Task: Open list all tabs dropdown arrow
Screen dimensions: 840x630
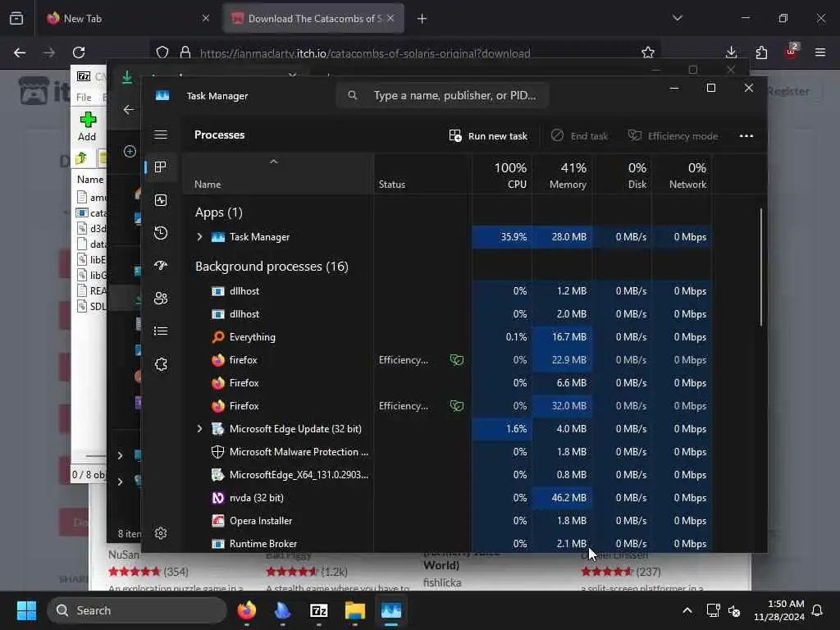Action: click(x=677, y=18)
